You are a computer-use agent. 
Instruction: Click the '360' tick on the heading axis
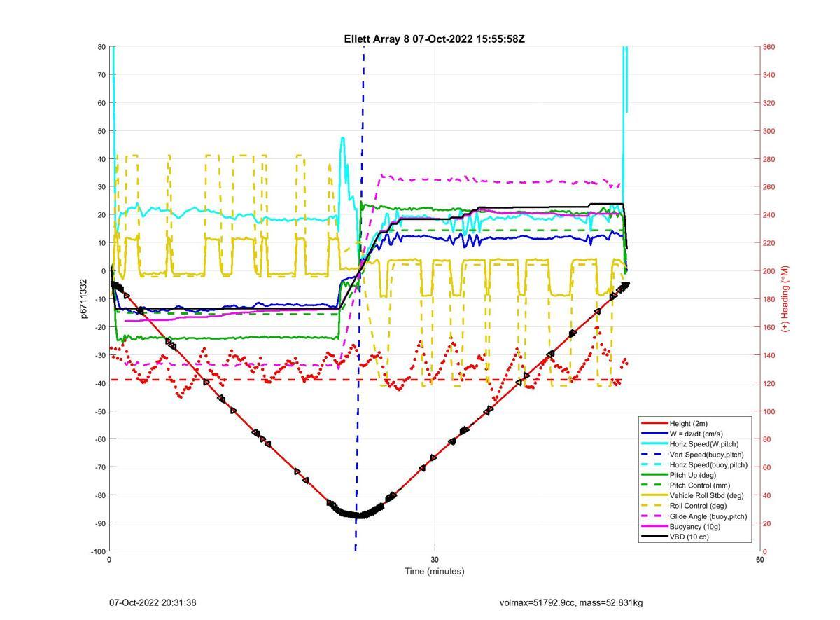click(x=769, y=47)
